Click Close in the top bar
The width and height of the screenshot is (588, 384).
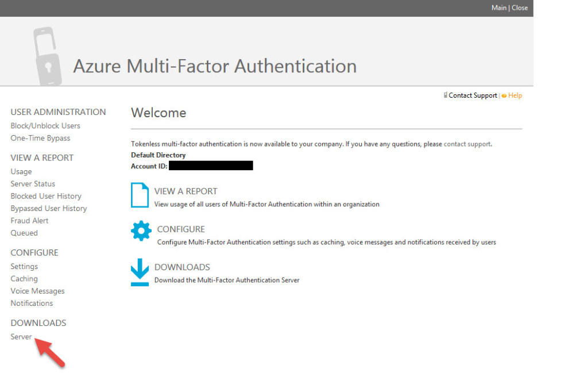click(x=520, y=7)
